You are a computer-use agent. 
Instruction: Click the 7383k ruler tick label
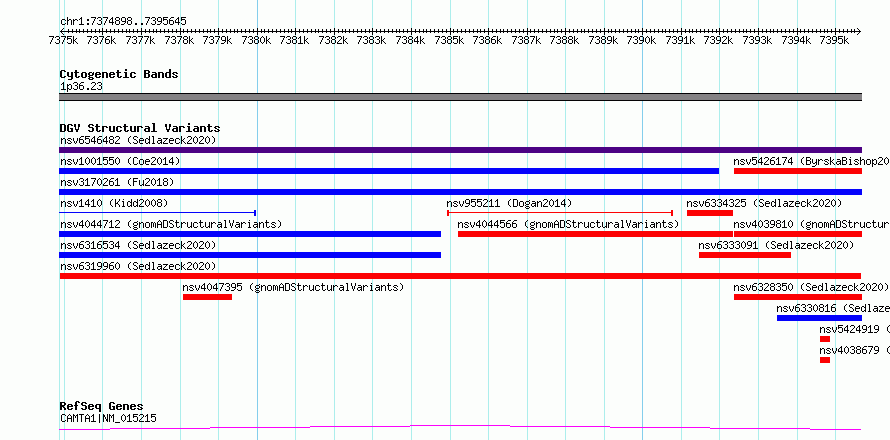371,40
